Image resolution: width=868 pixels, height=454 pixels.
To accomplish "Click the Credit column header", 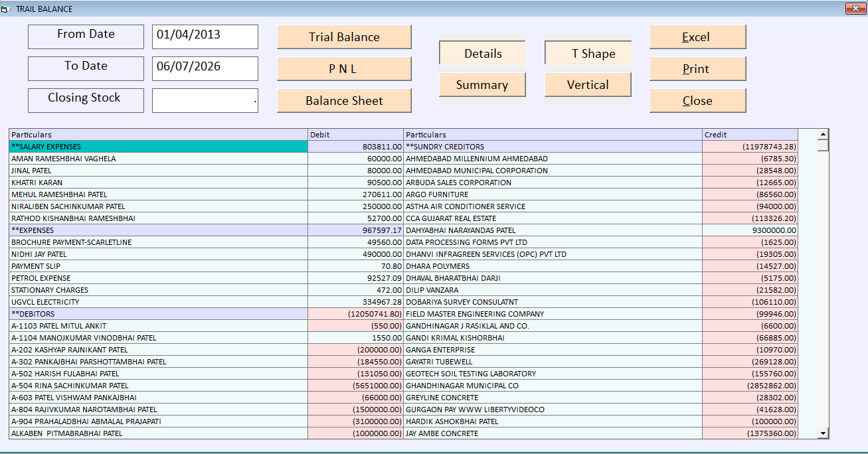I will [x=750, y=135].
